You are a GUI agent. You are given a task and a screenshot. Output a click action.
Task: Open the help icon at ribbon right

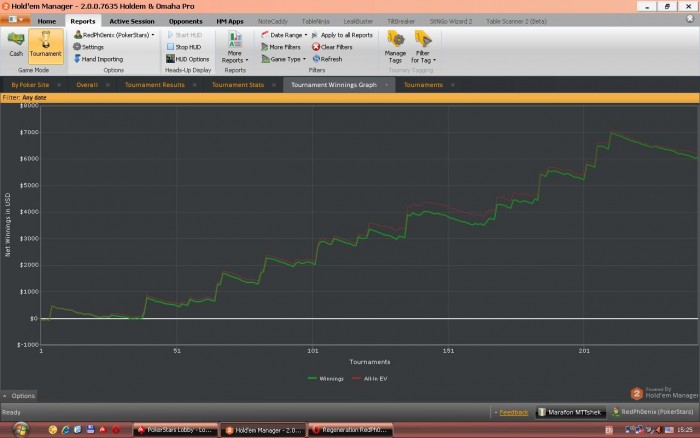point(690,19)
